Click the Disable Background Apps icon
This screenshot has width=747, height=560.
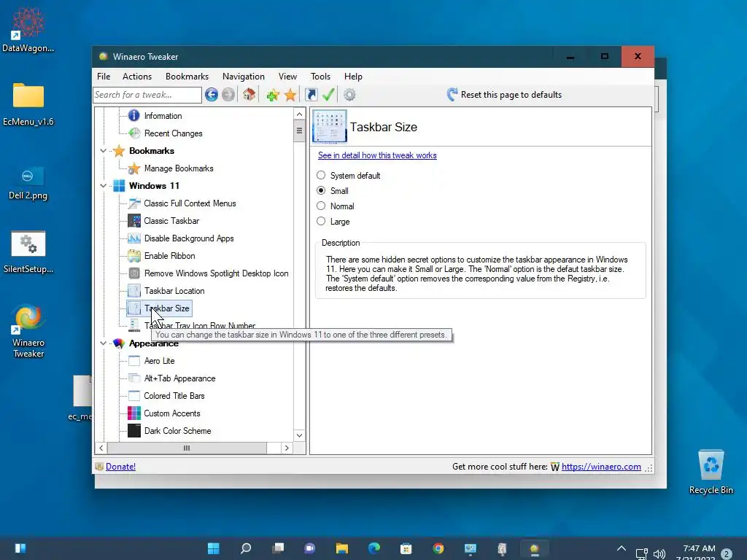pyautogui.click(x=134, y=238)
